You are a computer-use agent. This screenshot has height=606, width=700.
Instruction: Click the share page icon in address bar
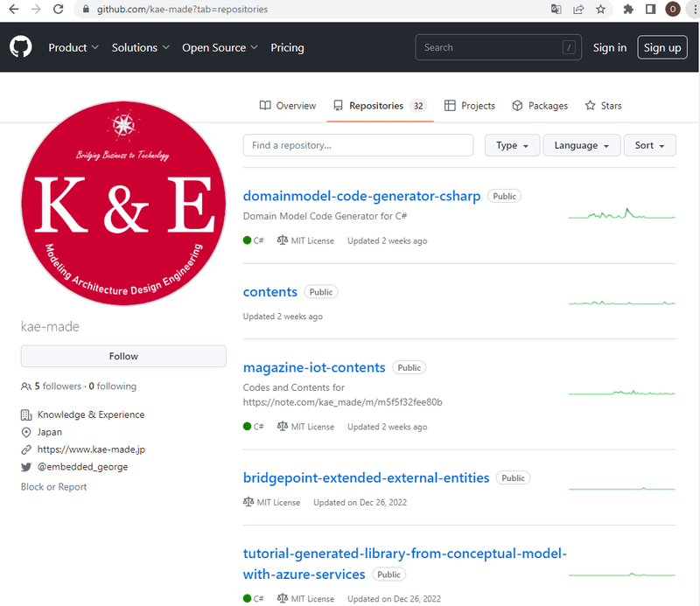click(578, 10)
